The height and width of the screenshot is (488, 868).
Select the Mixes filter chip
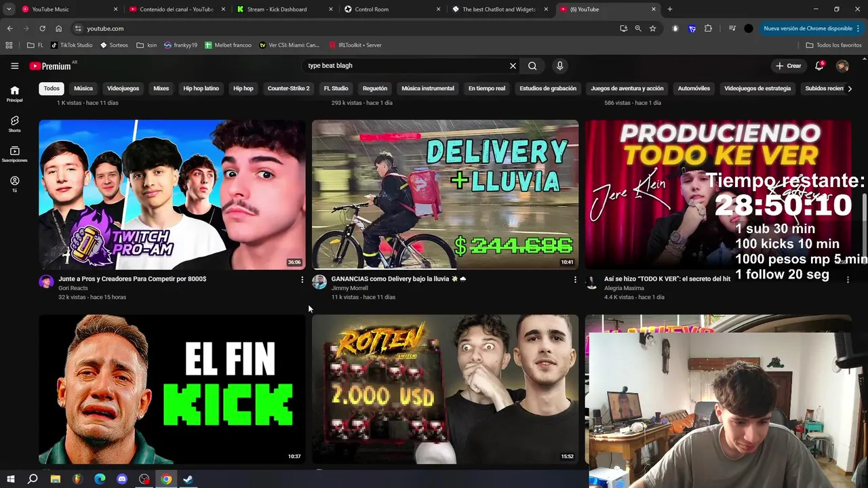click(x=161, y=88)
